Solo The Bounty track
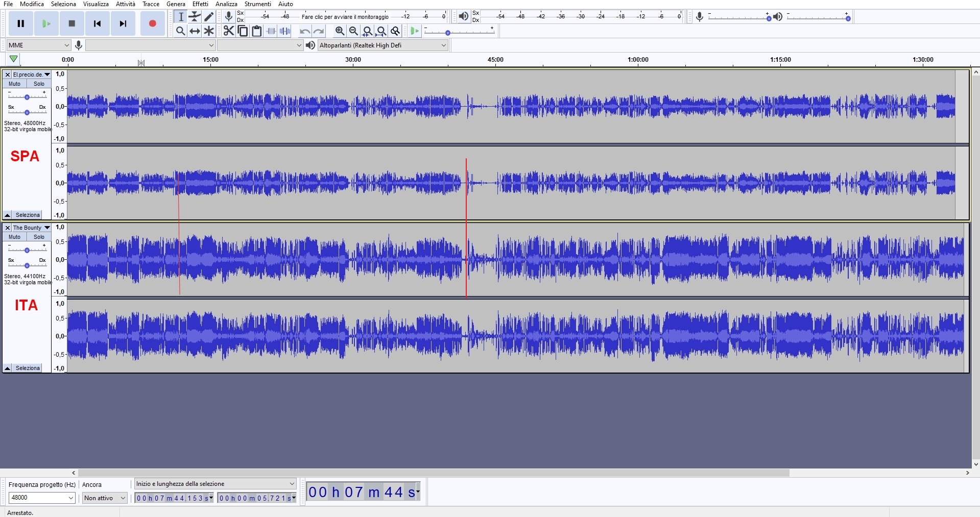The height and width of the screenshot is (517, 980). [x=39, y=237]
